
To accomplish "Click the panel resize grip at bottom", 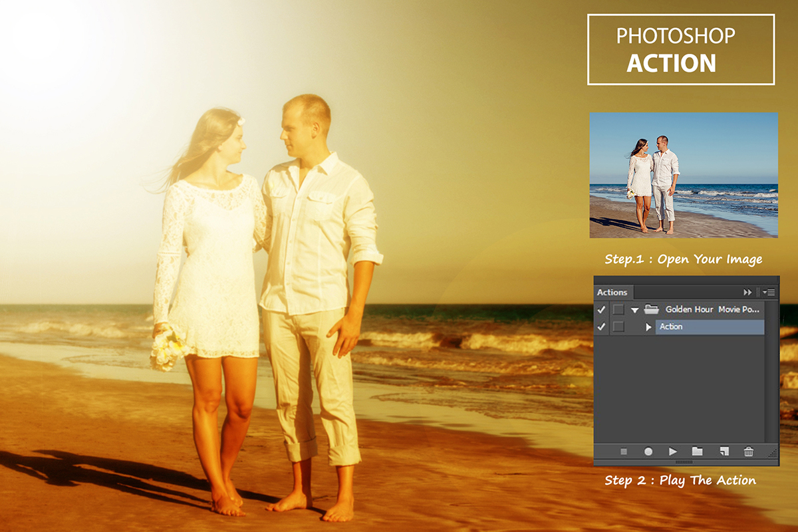I will [x=684, y=462].
